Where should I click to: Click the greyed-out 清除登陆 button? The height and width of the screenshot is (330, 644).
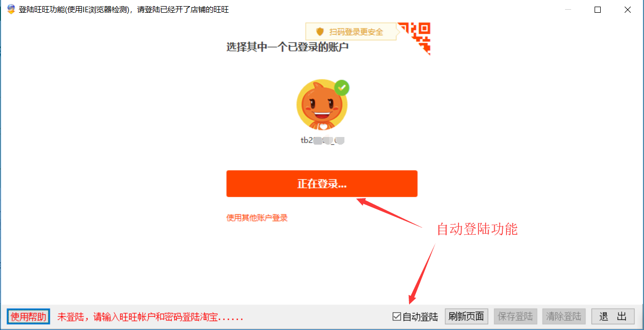tap(563, 316)
